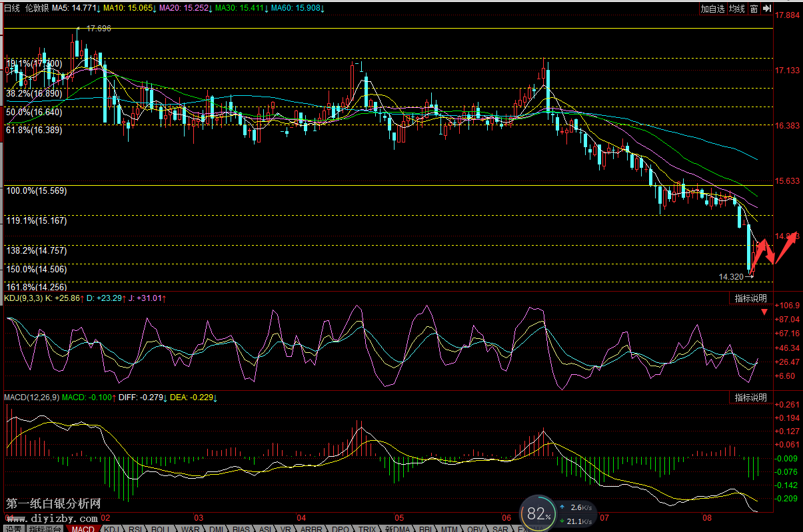Open the 设置 settings tab
803x532 pixels.
13,529
